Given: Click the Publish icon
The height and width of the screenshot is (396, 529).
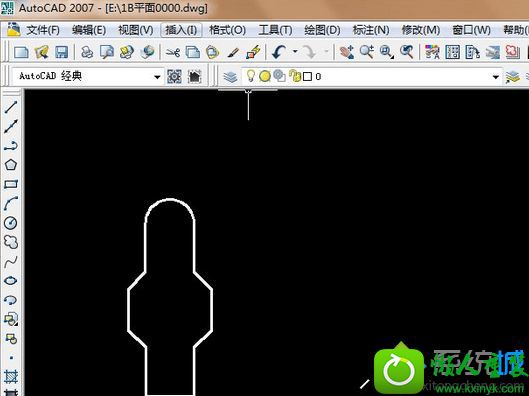Looking at the screenshot, I should 127,52.
